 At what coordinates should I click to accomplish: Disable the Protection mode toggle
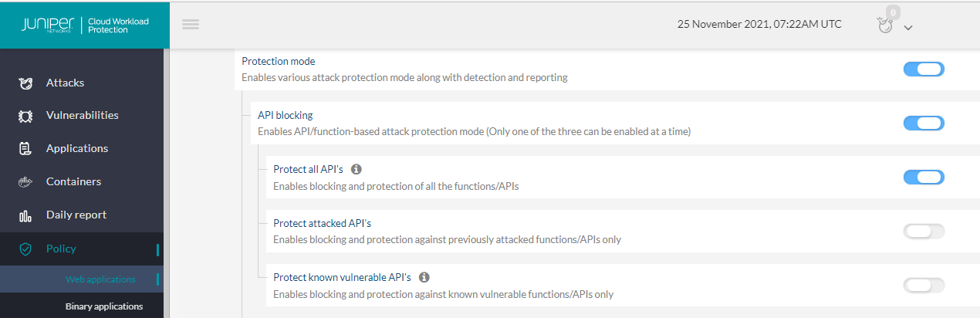tap(924, 69)
